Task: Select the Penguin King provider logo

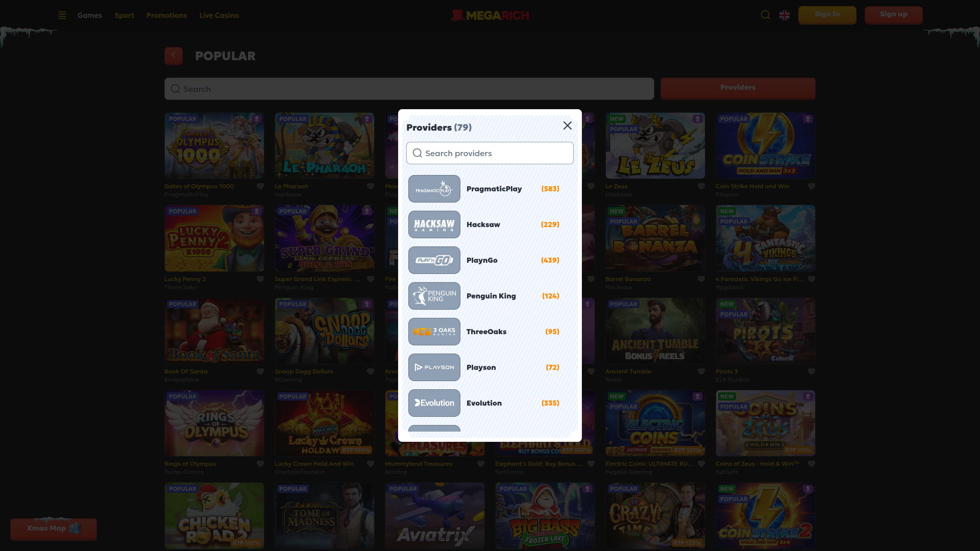Action: click(x=434, y=296)
